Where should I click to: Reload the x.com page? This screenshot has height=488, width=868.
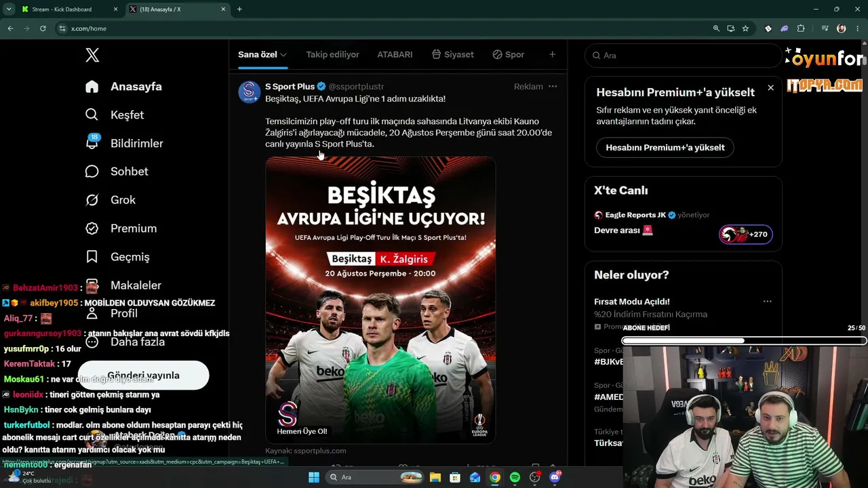coord(43,28)
